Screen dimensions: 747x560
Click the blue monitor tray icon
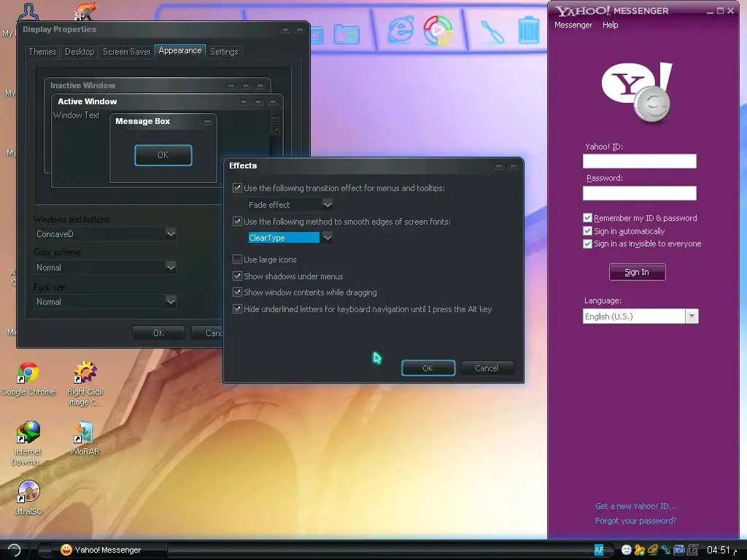[678, 550]
